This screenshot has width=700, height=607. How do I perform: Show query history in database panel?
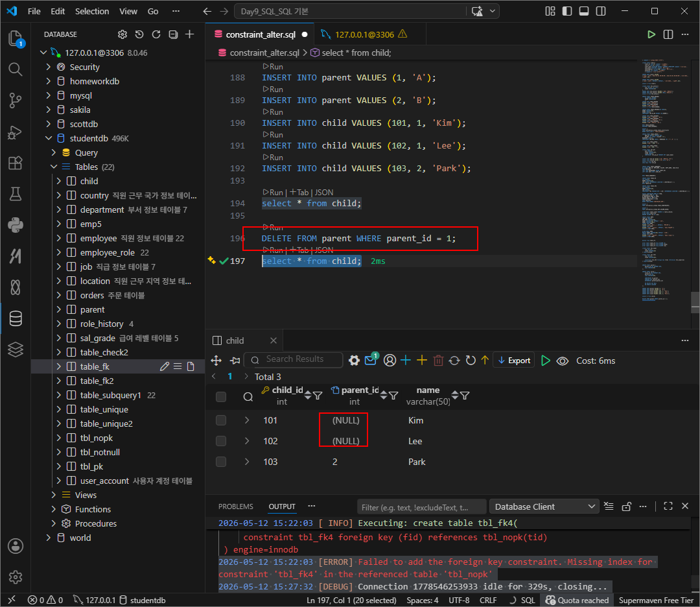139,34
